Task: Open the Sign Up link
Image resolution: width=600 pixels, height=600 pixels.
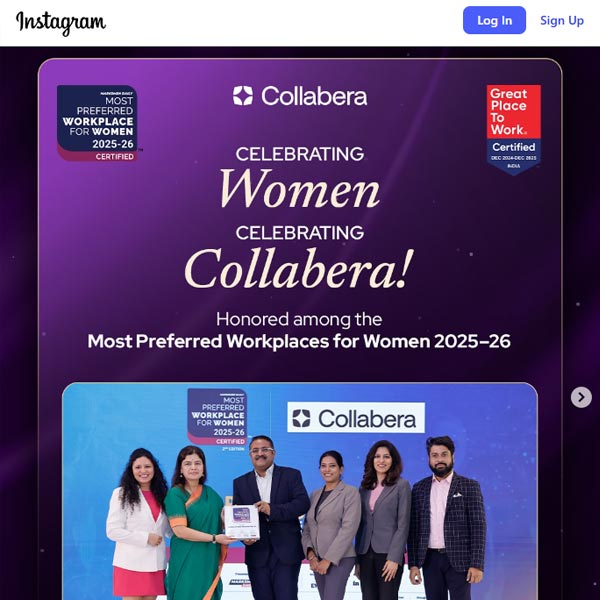Action: tap(562, 20)
